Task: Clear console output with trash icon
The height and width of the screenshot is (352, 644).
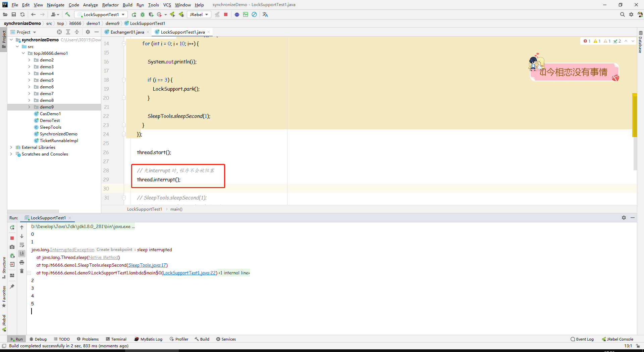Action: [x=22, y=271]
